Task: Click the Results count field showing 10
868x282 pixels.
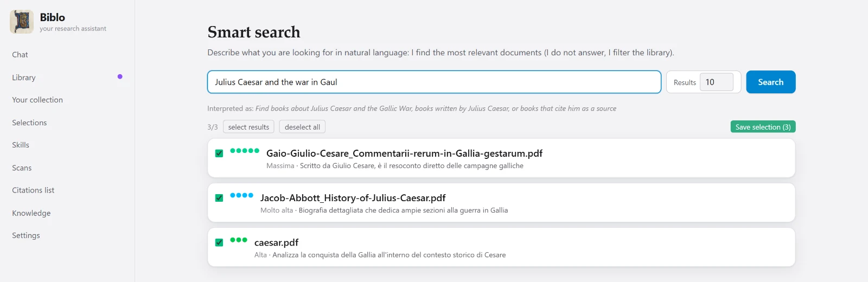Action: coord(716,82)
